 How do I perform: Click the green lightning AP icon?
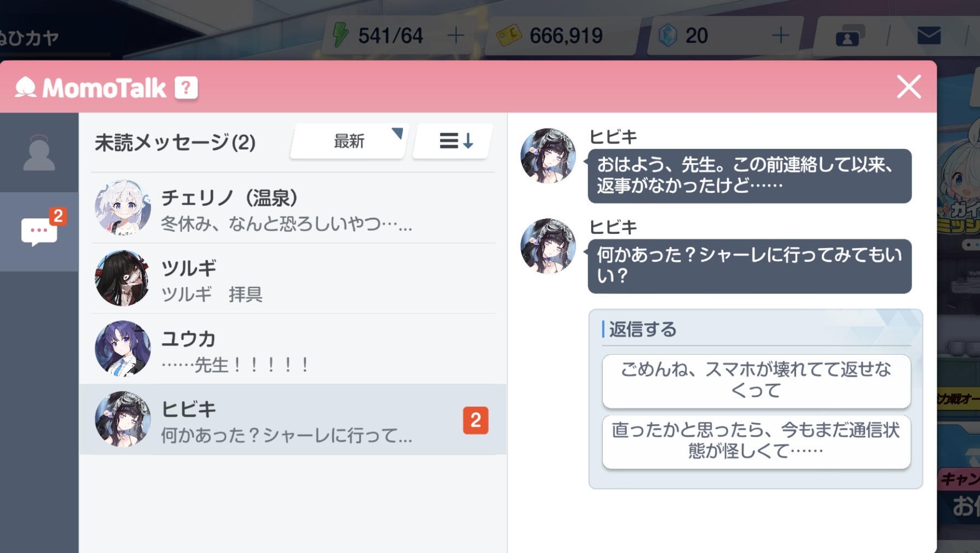point(341,34)
